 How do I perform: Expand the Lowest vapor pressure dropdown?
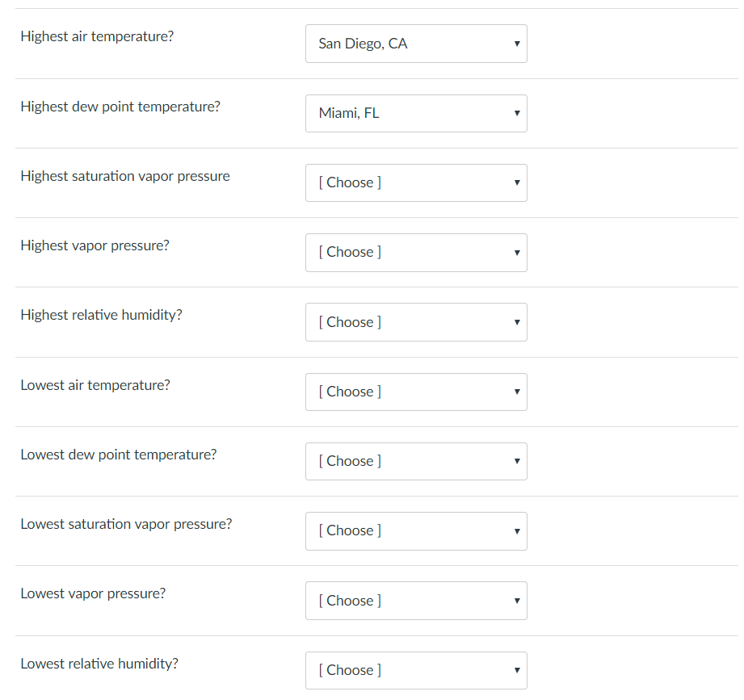click(x=415, y=601)
